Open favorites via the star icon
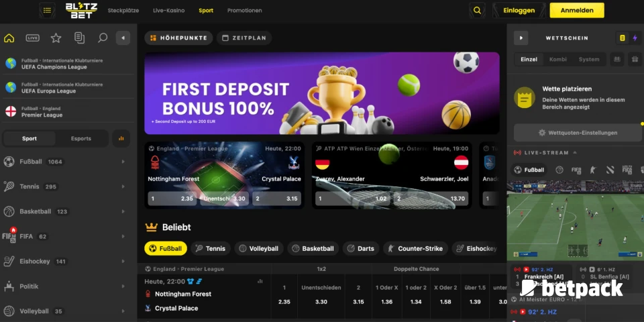 [56, 38]
